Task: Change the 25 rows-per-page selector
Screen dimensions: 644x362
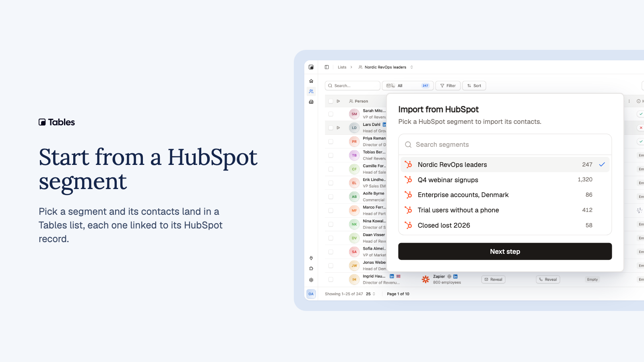Action: (x=370, y=294)
